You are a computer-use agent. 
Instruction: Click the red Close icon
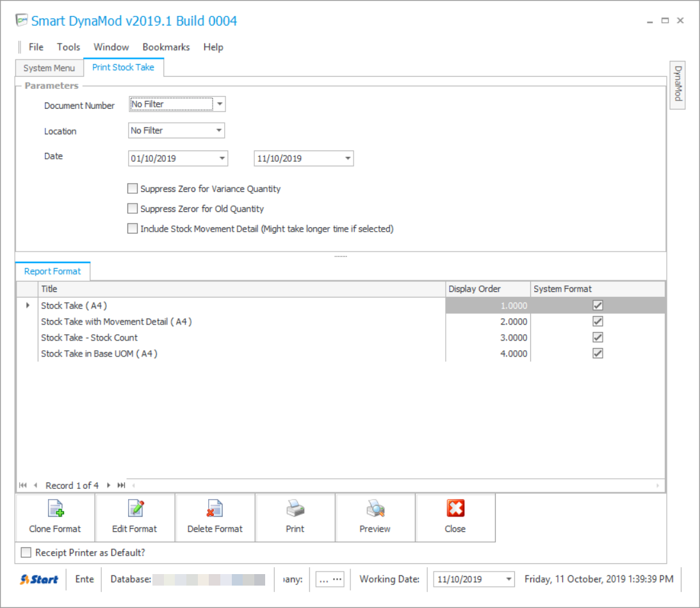[455, 508]
